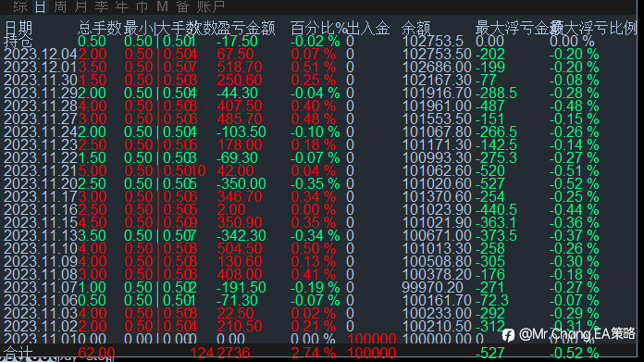
Task: Select the 2023.12.04 row
Action: tap(320, 55)
